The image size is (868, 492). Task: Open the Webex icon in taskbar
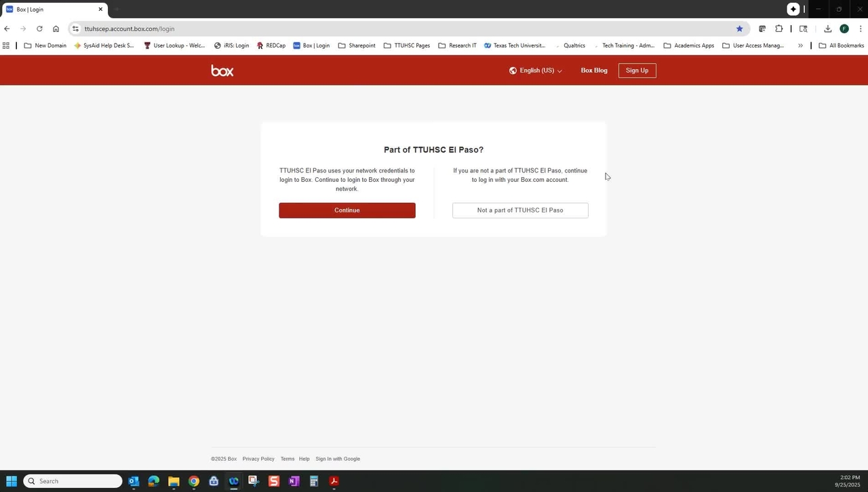234,481
